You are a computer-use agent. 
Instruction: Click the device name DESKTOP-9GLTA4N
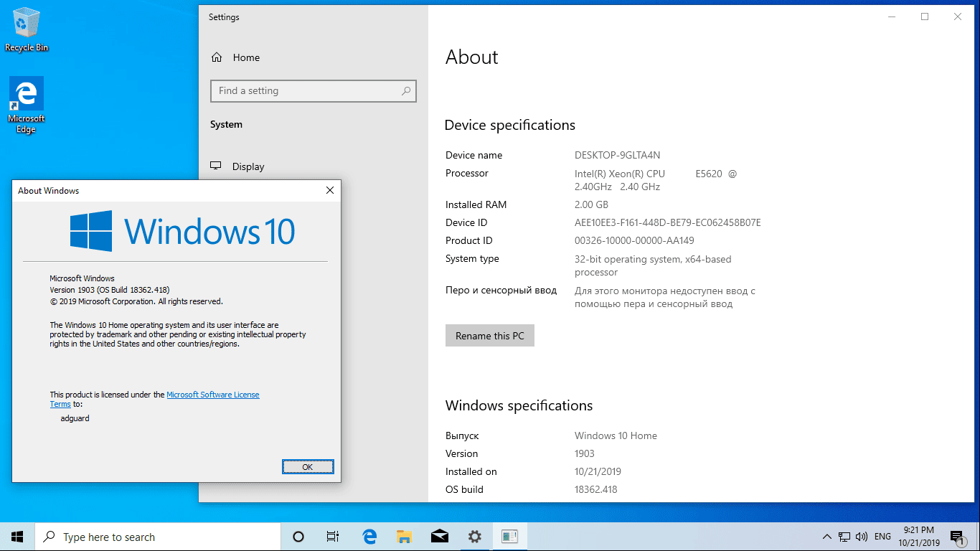pos(617,155)
